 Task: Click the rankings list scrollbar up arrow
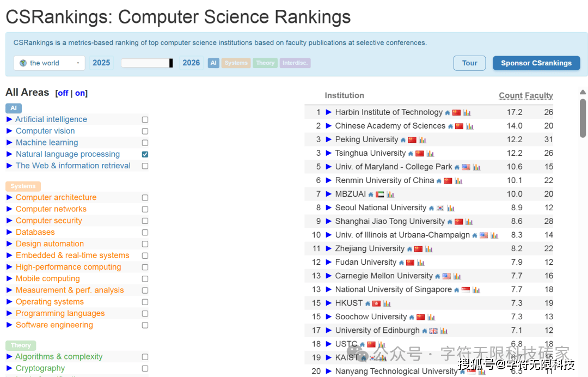click(583, 92)
